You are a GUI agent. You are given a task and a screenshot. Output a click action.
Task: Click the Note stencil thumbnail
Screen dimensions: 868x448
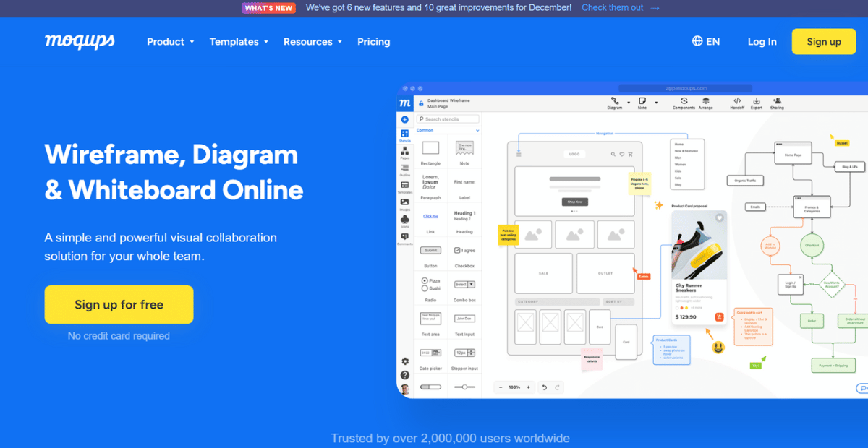tap(464, 147)
